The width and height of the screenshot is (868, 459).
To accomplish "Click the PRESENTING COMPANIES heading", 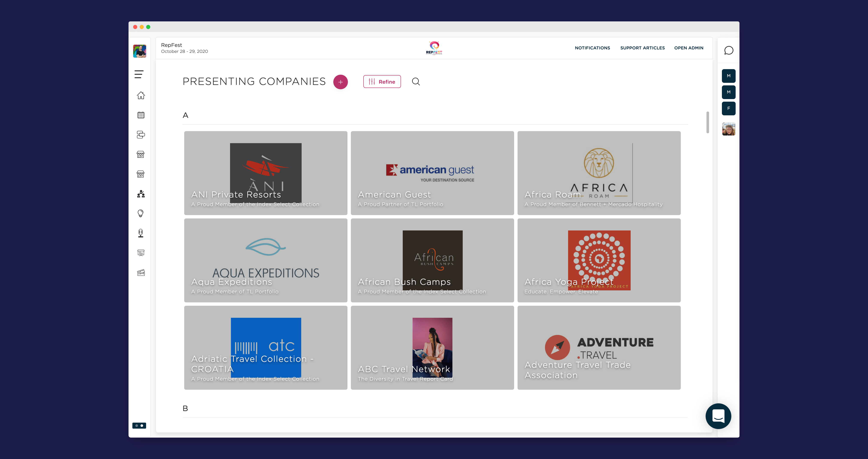I will tap(254, 82).
